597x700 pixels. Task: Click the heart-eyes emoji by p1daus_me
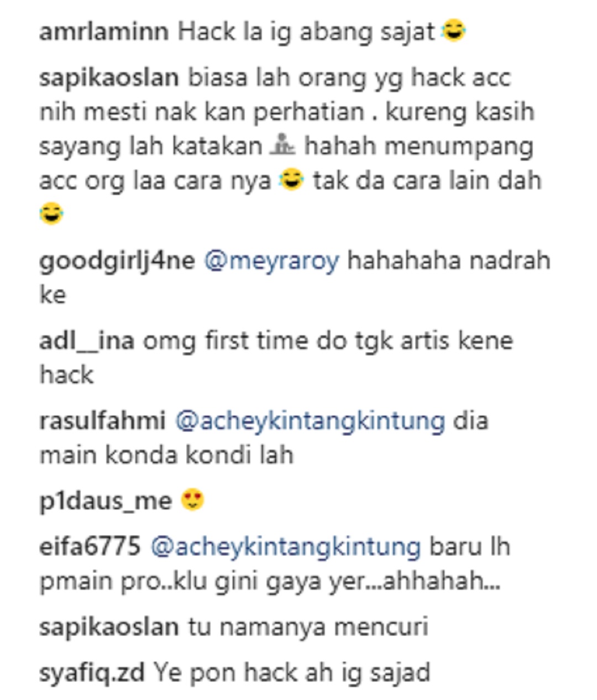tap(192, 500)
